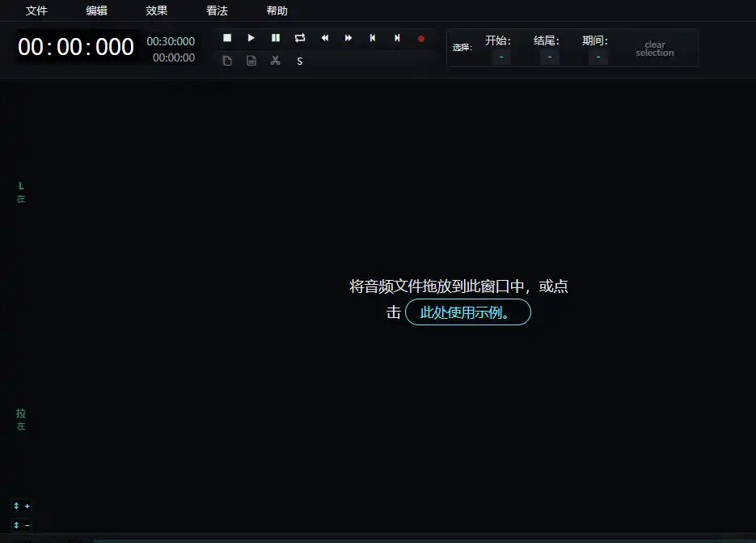Click the 00:30:000 total time readout
Image resolution: width=756 pixels, height=543 pixels.
pos(171,41)
